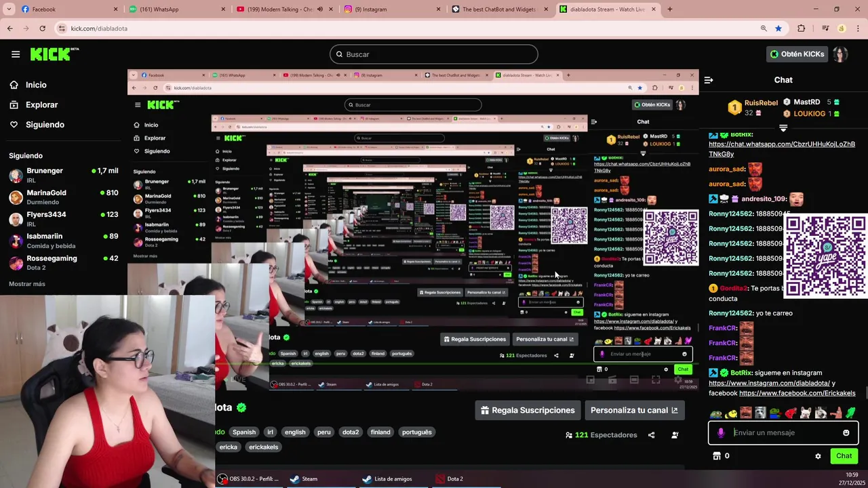The image size is (868, 488).
Task: Click the blue bookmark star icon
Action: coord(778,28)
